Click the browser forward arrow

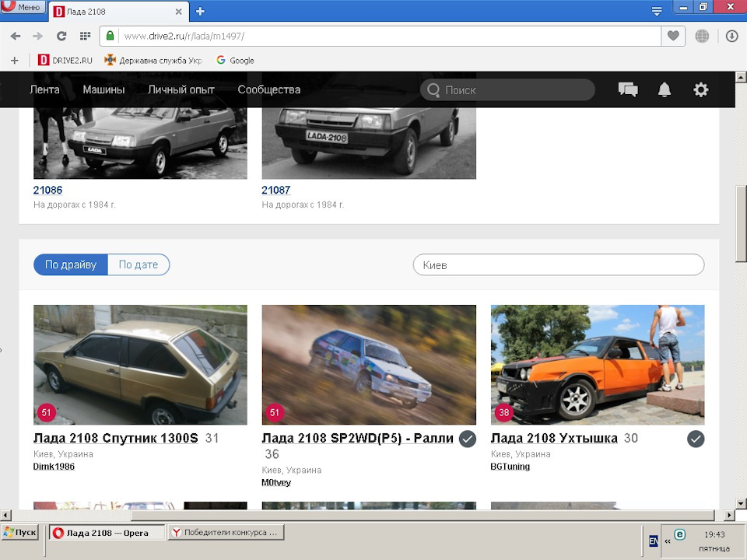pyautogui.click(x=37, y=37)
